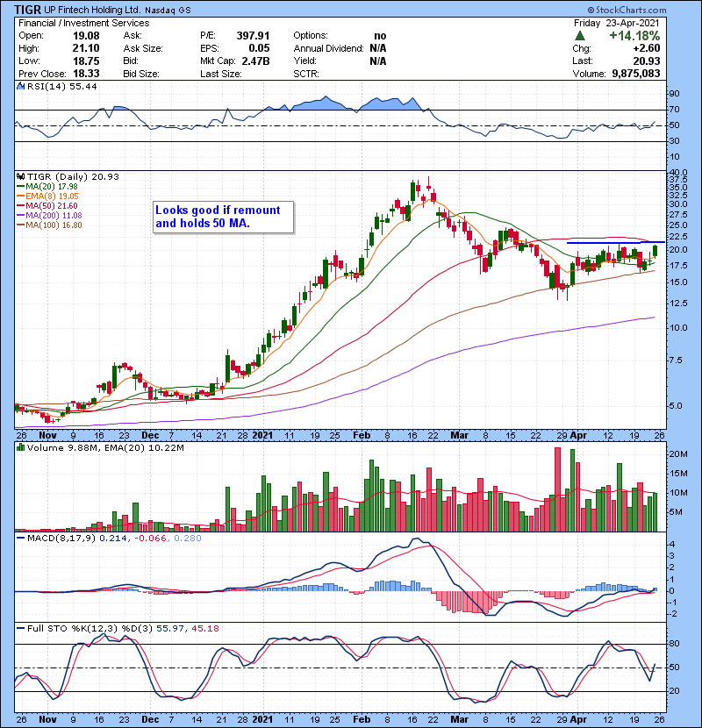Click the Nasdaq GS exchange label
The width and height of the screenshot is (702, 728).
click(x=168, y=11)
